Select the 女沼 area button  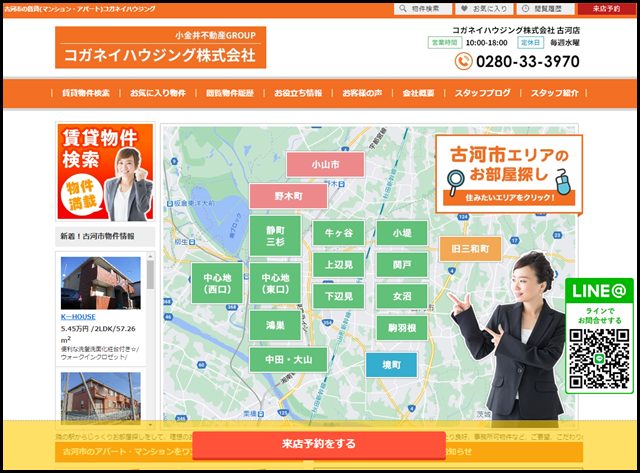(x=402, y=296)
